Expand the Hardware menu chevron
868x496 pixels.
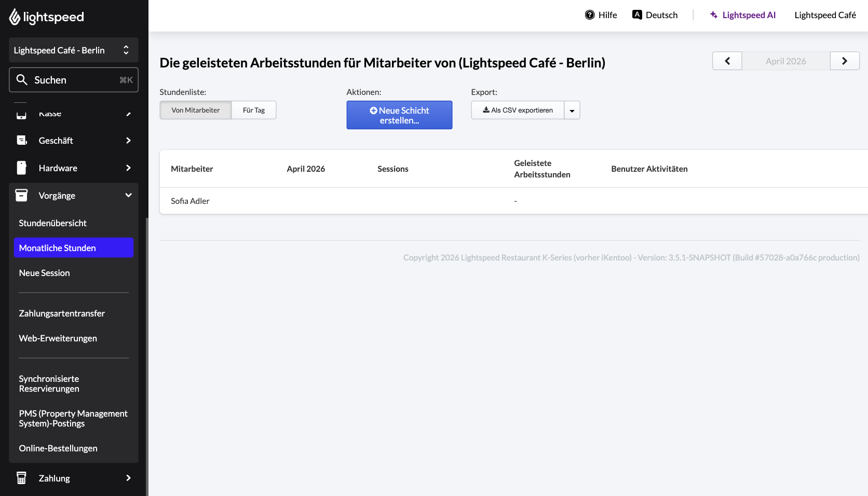coord(128,168)
